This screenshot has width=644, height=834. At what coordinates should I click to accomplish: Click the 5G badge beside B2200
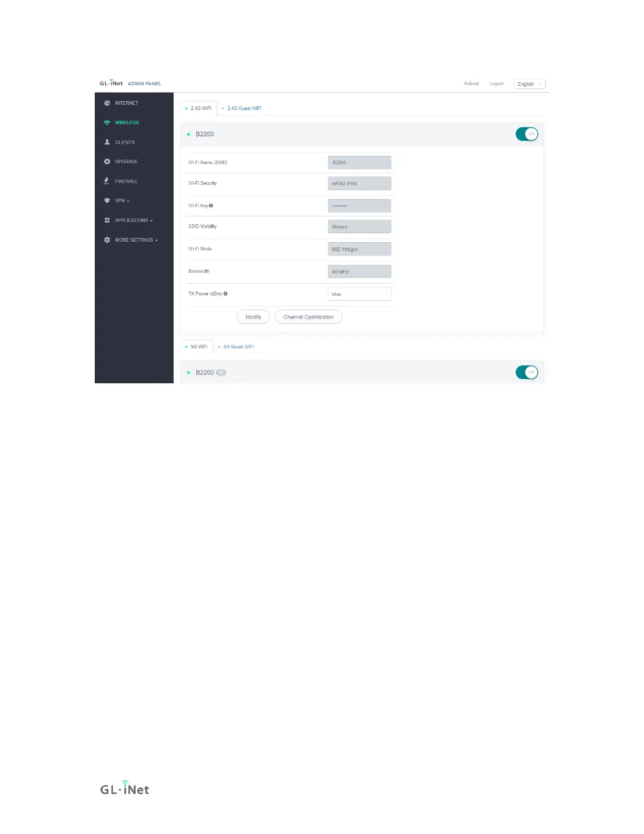pos(221,373)
